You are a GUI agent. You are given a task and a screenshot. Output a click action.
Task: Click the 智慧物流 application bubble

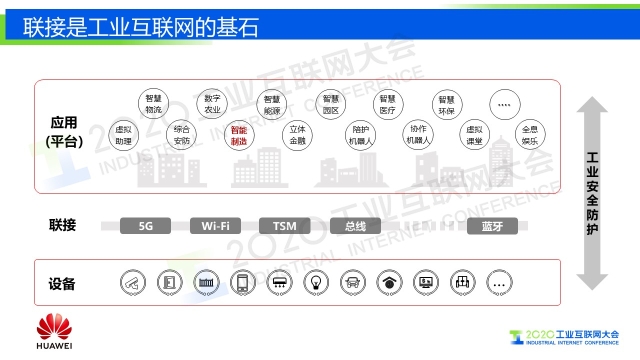point(153,104)
